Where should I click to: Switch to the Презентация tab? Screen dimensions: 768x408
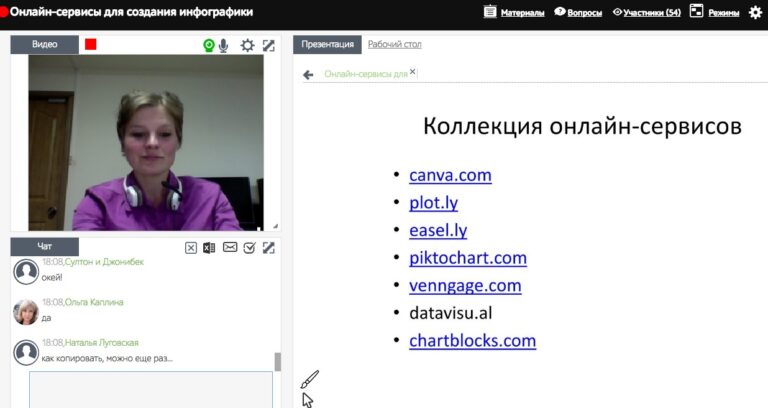pyautogui.click(x=327, y=44)
